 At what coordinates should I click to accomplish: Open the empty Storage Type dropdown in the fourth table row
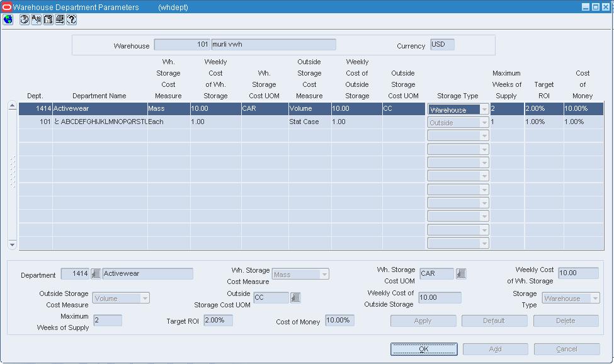484,149
